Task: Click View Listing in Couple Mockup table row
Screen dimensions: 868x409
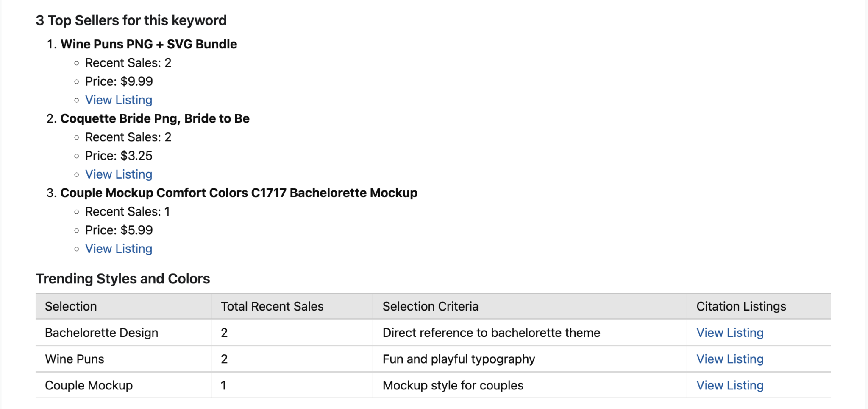Action: coord(730,385)
